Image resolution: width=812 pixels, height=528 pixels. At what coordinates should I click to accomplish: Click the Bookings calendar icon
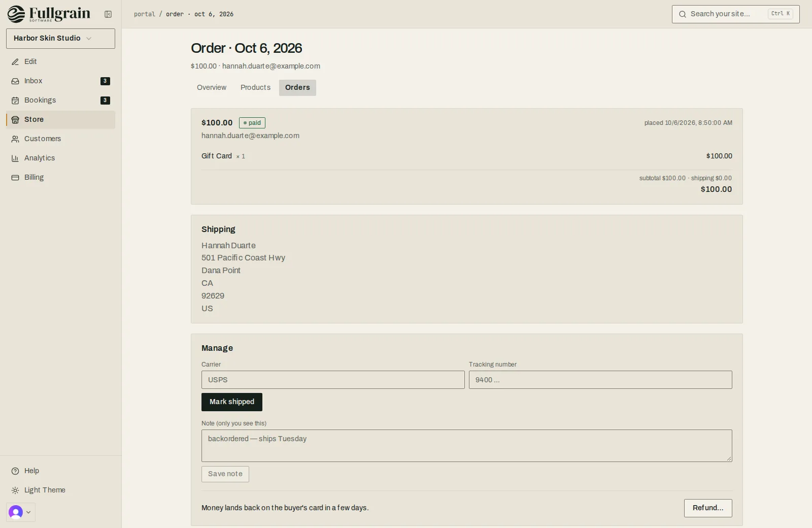click(15, 101)
